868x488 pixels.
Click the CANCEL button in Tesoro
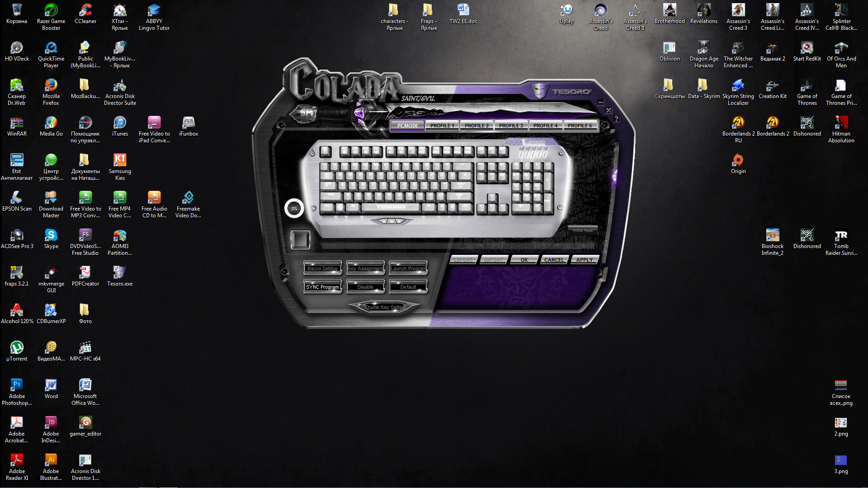554,260
